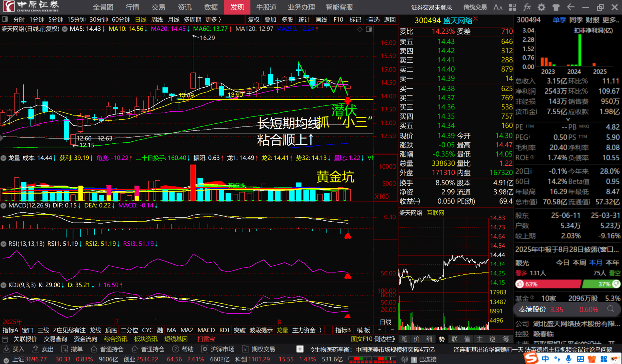Toggle the 龙量 indicator panel circle

click(4, 158)
